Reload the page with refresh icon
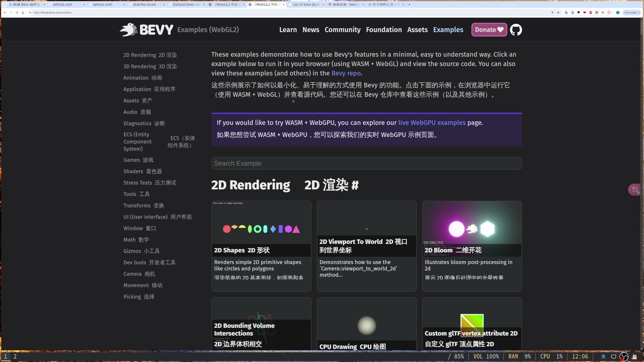The image size is (644, 362). click(x=17, y=12)
